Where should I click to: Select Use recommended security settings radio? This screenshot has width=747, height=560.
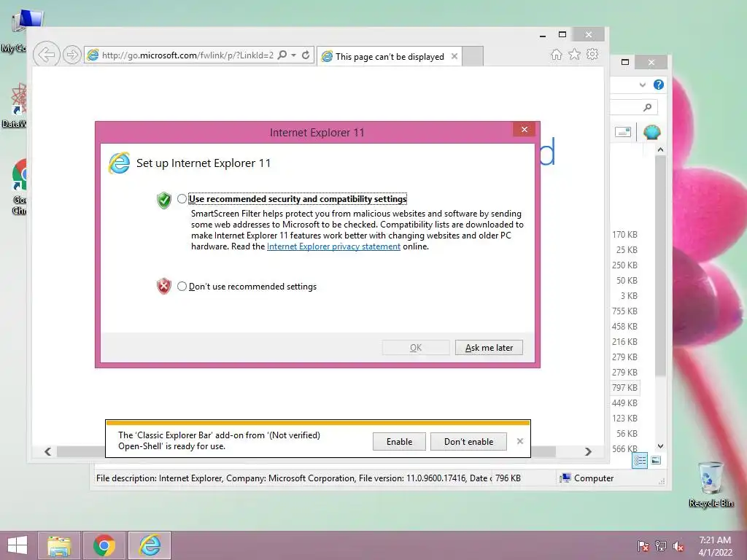click(x=182, y=198)
